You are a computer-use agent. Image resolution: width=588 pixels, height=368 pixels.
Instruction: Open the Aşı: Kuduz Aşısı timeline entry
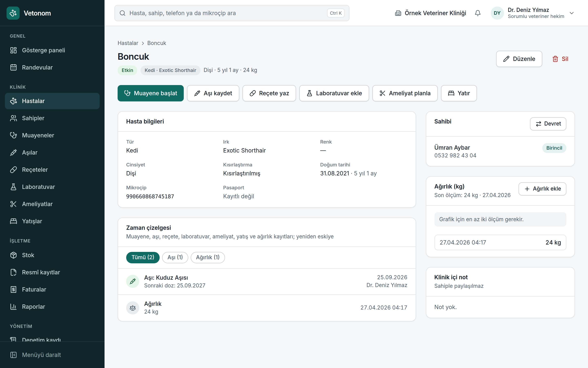click(267, 282)
